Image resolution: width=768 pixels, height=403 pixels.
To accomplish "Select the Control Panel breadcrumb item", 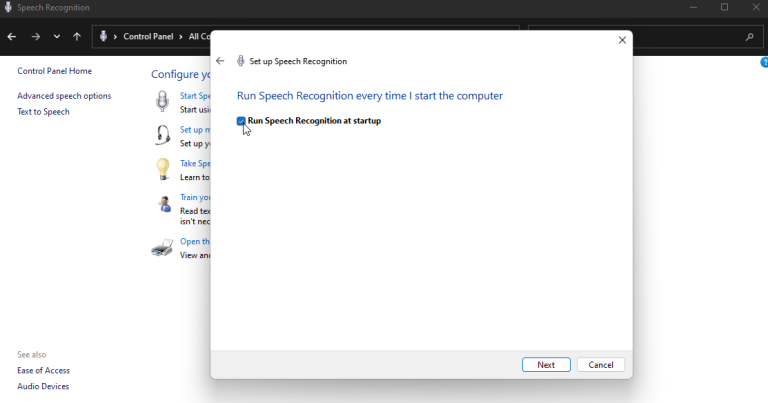I will point(148,37).
